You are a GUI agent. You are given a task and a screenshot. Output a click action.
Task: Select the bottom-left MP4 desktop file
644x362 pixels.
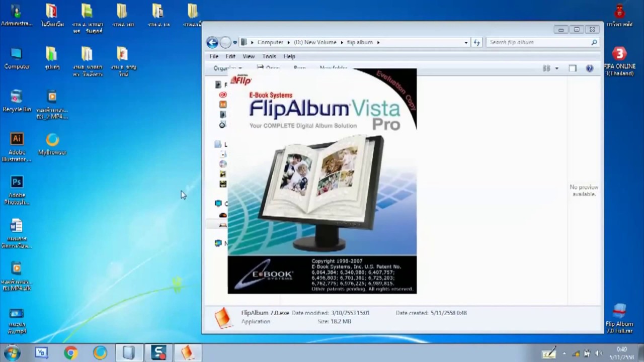(x=17, y=320)
